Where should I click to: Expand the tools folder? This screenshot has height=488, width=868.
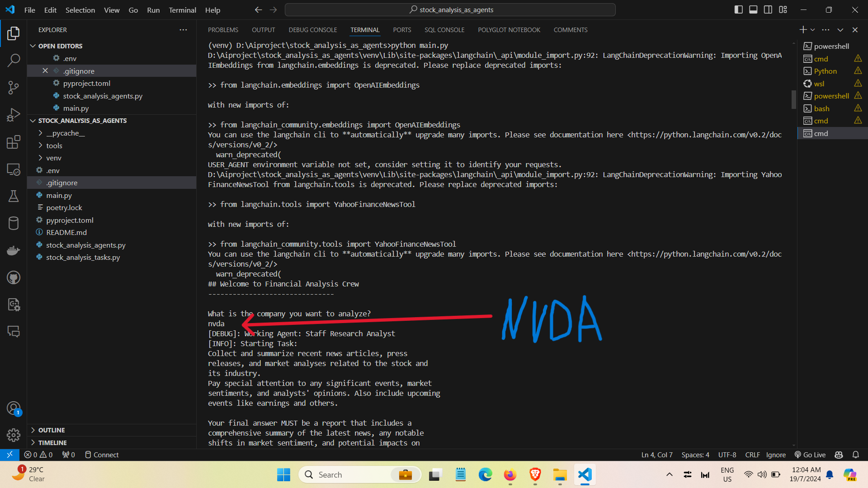point(54,145)
